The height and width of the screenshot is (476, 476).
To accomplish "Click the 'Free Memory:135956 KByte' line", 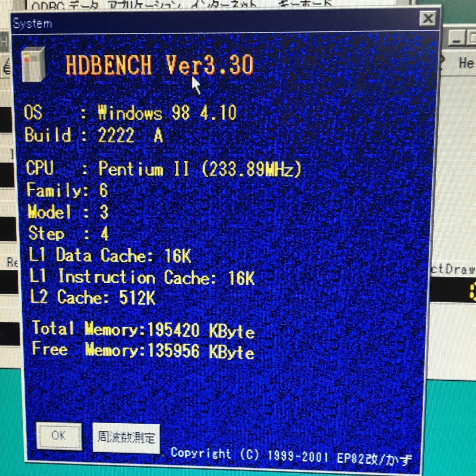I will pyautogui.click(x=143, y=351).
